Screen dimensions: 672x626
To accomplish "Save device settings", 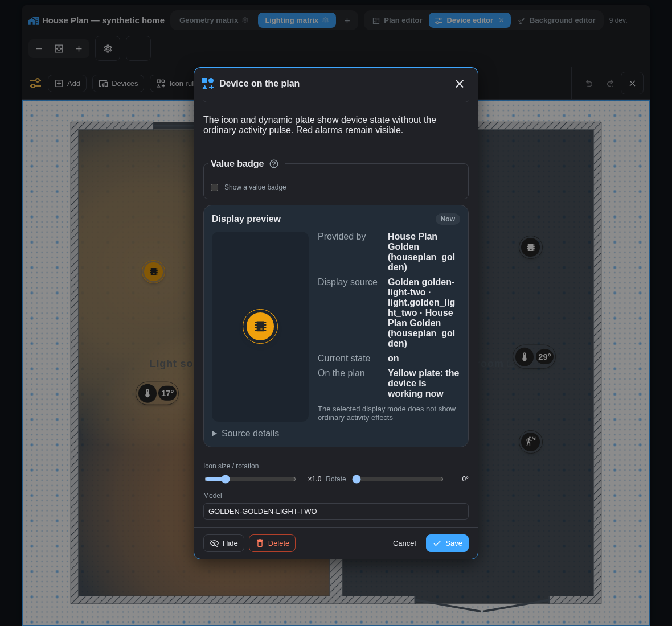I will 447,543.
